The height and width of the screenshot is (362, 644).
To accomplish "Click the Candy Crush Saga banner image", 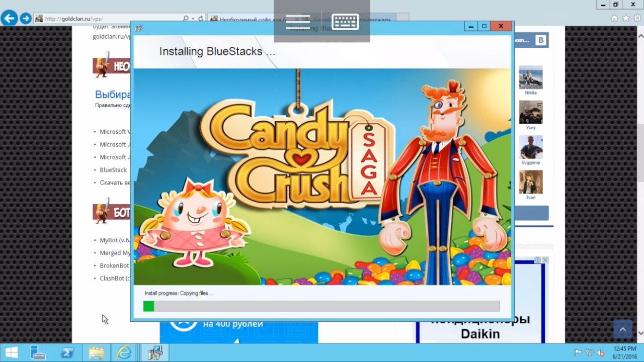I will [x=322, y=176].
